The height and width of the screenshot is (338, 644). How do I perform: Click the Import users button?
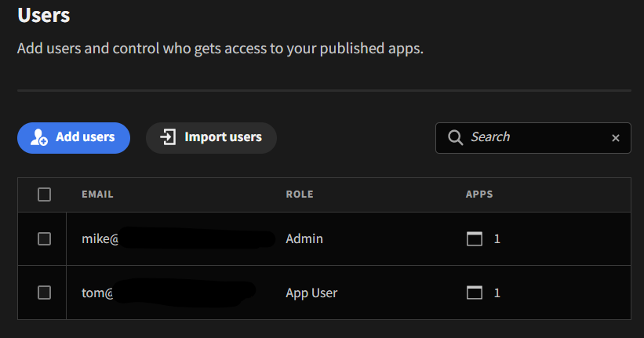point(211,138)
